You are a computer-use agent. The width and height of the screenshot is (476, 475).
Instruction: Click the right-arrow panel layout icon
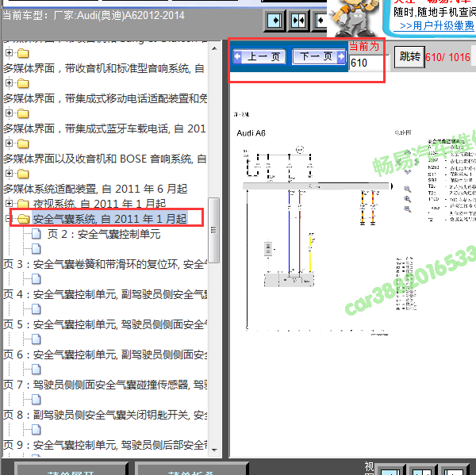pyautogui.click(x=274, y=21)
